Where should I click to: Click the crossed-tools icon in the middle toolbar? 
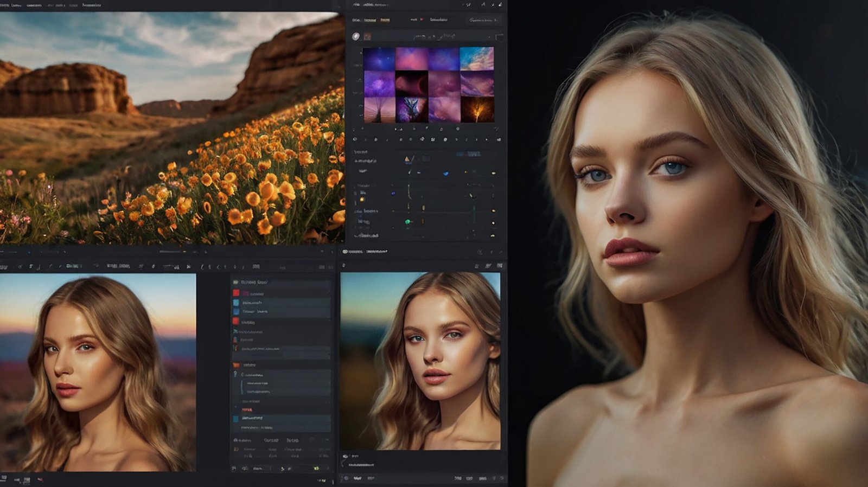pyautogui.click(x=189, y=266)
